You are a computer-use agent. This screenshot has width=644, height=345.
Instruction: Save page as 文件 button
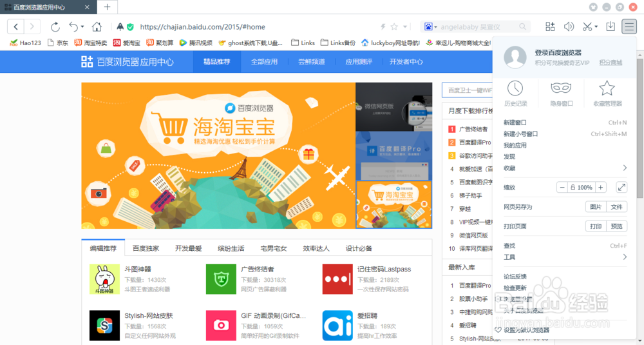[617, 207]
